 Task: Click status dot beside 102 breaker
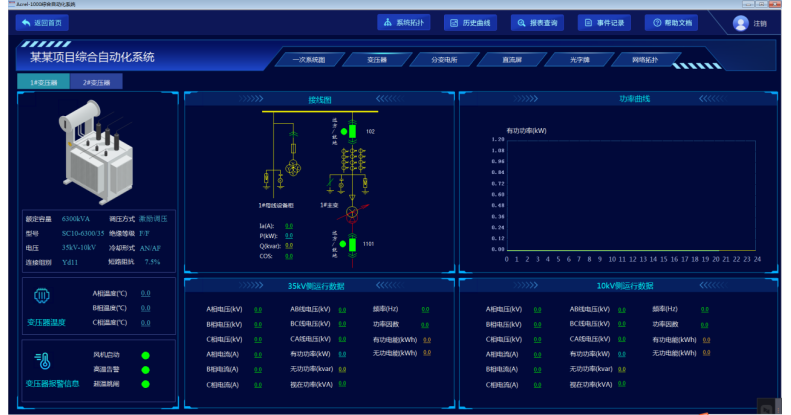pyautogui.click(x=344, y=132)
